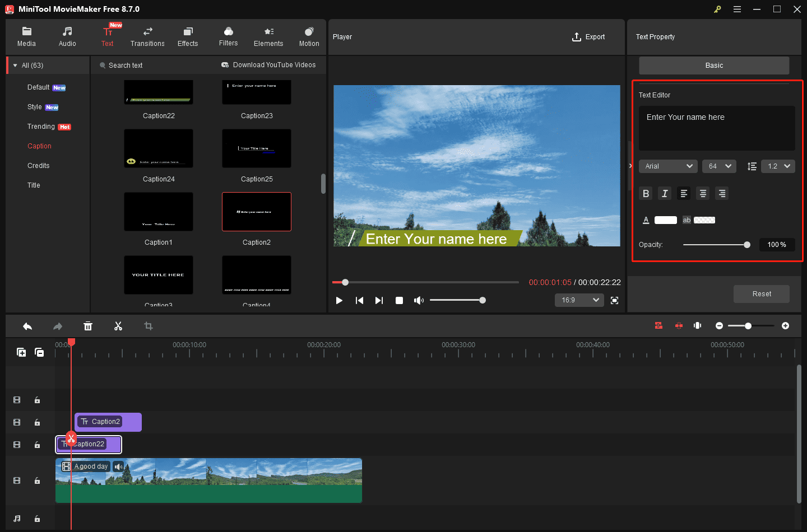The width and height of the screenshot is (807, 532).
Task: Click the upgrade key icon
Action: point(717,9)
